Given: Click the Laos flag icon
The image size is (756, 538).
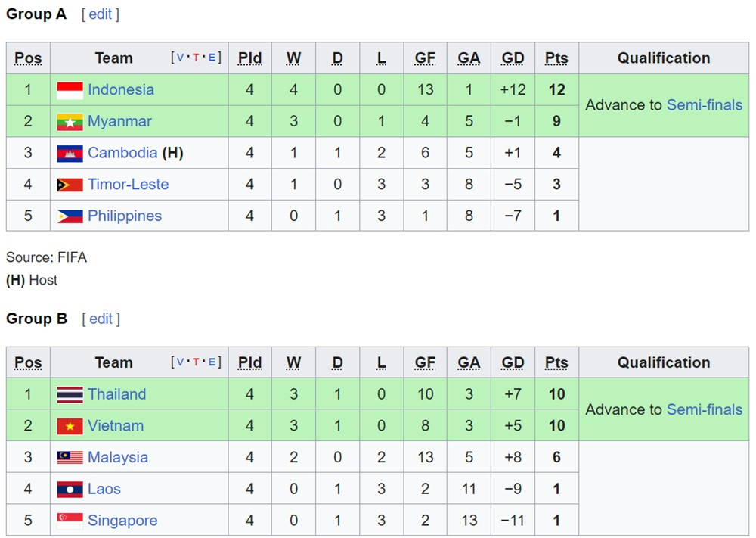Looking at the screenshot, I should click(70, 490).
